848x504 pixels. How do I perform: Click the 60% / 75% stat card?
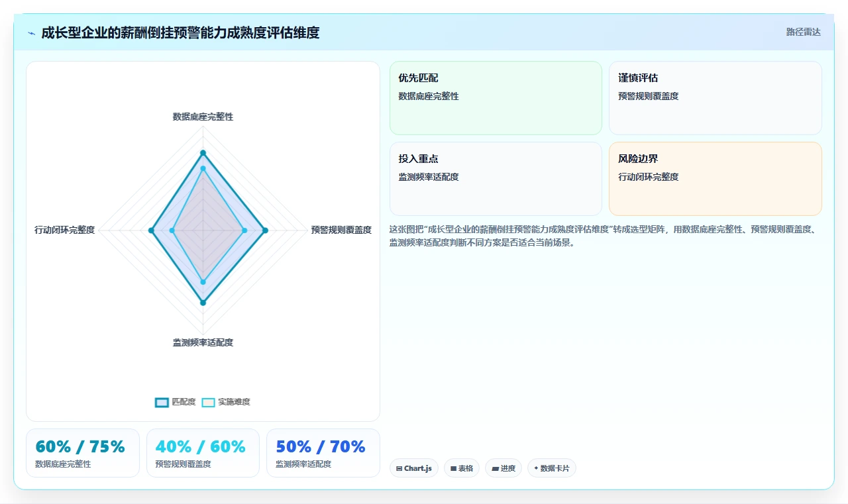click(x=83, y=453)
